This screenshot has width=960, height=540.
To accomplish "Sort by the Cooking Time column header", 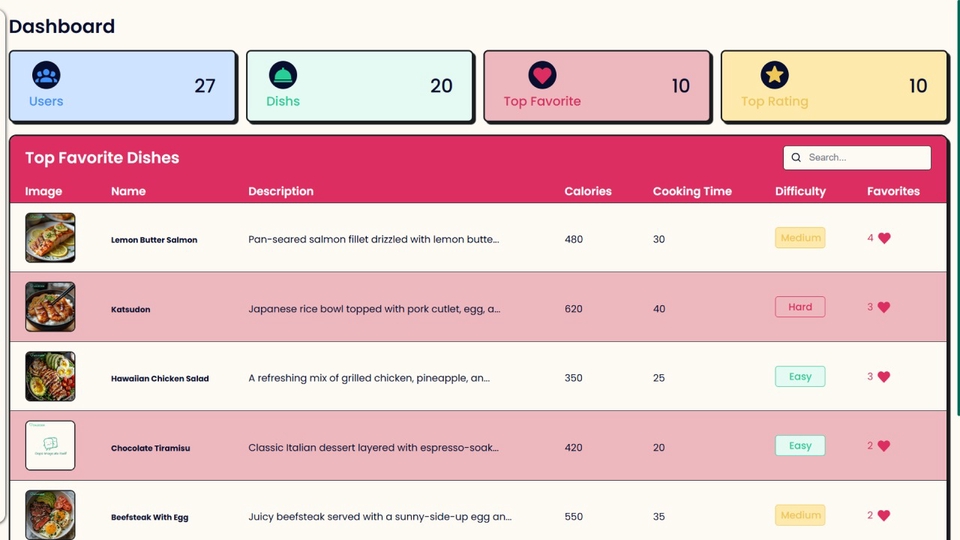I will coord(692,191).
